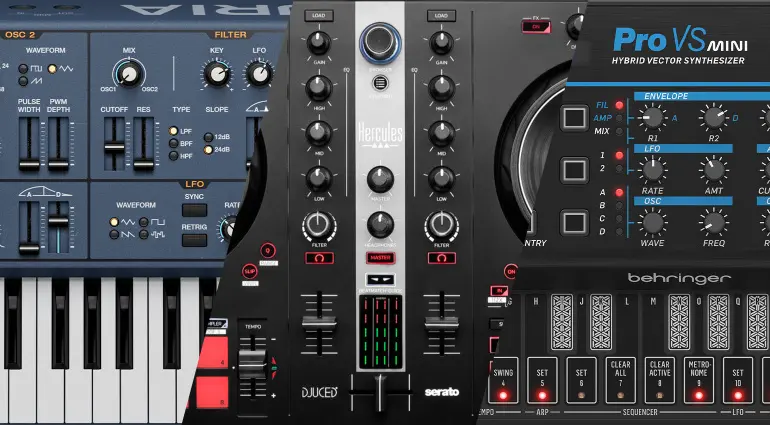Click the right channel HIGH EQ knob

pyautogui.click(x=441, y=88)
